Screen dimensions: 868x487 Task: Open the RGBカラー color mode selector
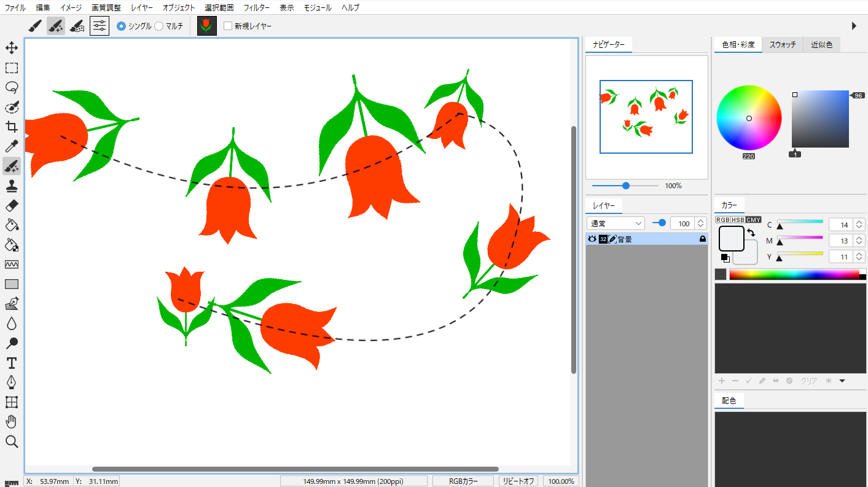click(x=463, y=481)
